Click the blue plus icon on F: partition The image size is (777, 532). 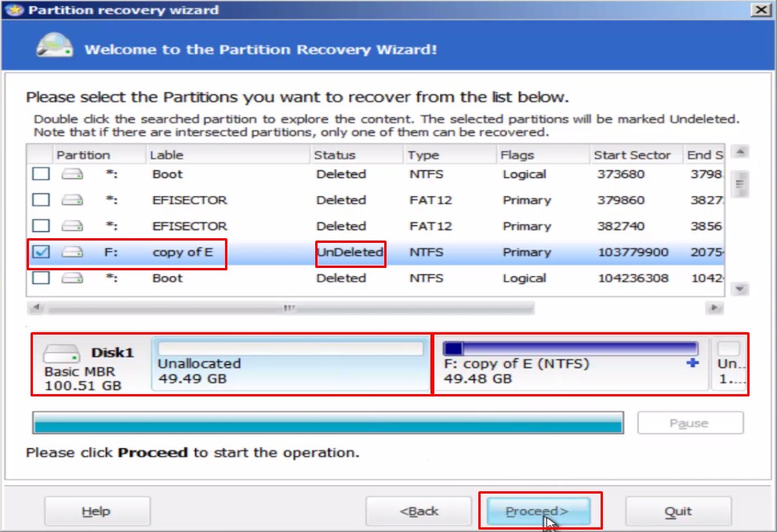[692, 363]
